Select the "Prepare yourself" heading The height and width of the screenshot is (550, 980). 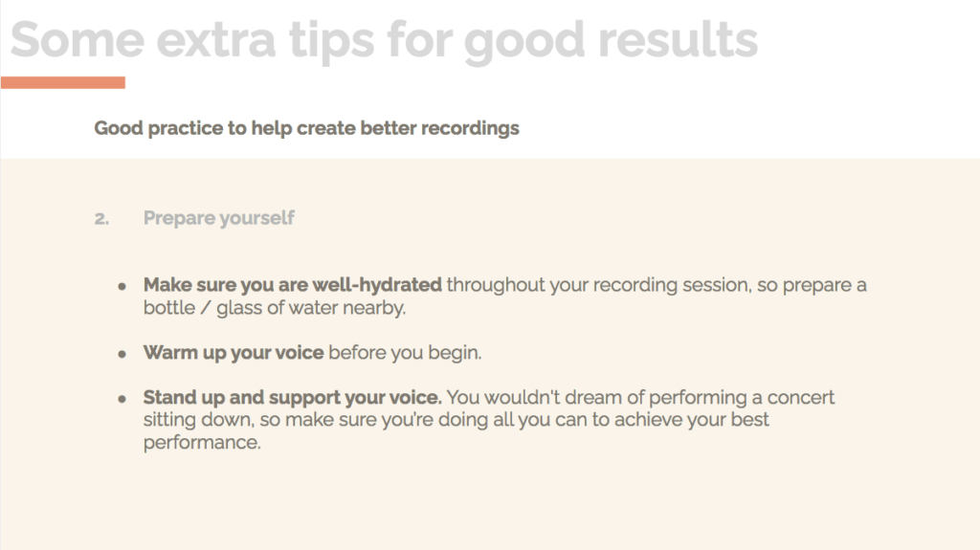[219, 218]
